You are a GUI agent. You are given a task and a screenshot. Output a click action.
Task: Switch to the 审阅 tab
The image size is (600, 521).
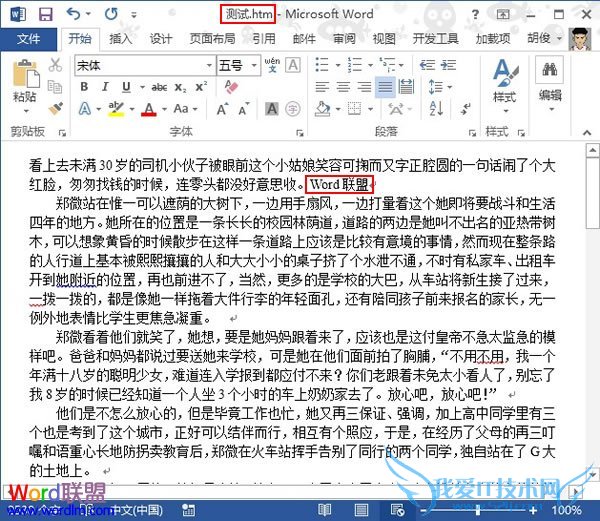(x=344, y=39)
